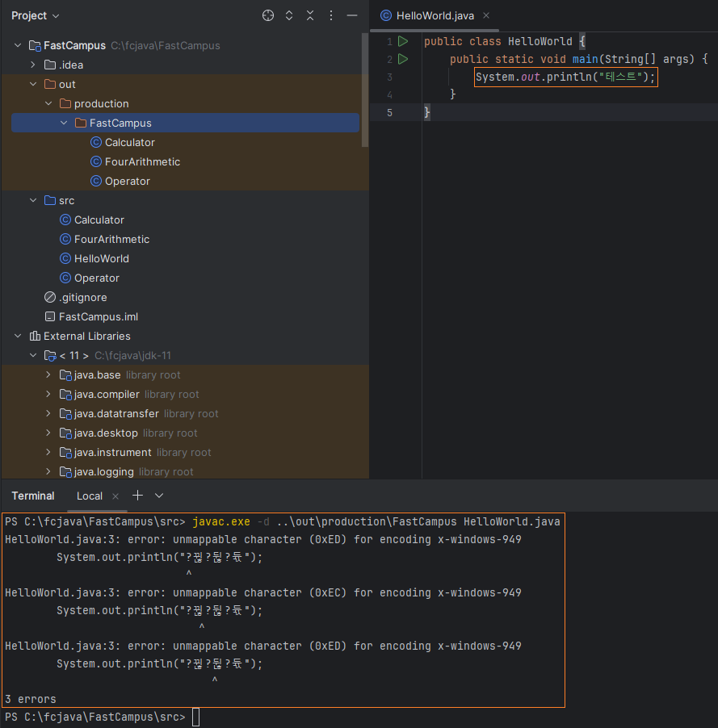Click the Select Opened File target icon
Screen dimensions: 718x728
point(268,15)
